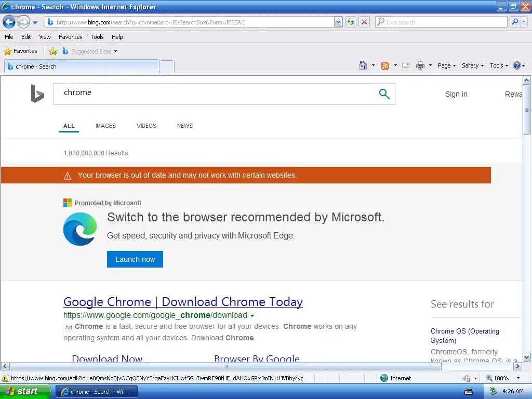Click the Add to Favorites Bar icon

[x=53, y=51]
